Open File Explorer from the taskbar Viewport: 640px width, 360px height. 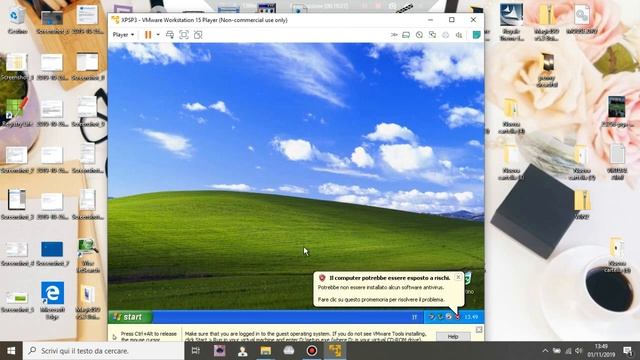(266, 351)
